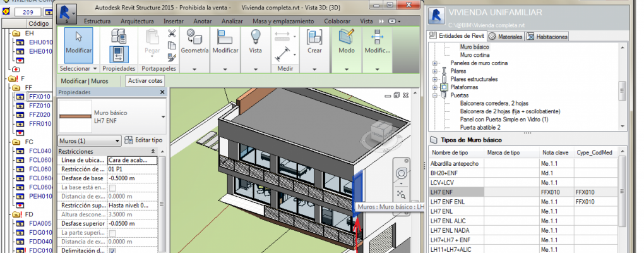Click the aligned dimension measure icon
The height and width of the screenshot is (253, 644).
283,54
